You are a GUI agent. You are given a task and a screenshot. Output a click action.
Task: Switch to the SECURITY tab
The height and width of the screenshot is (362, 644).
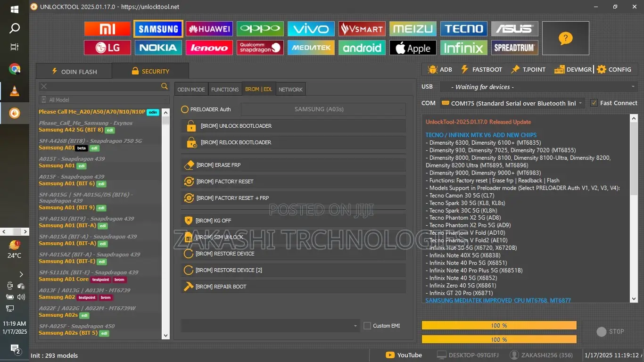coord(150,71)
